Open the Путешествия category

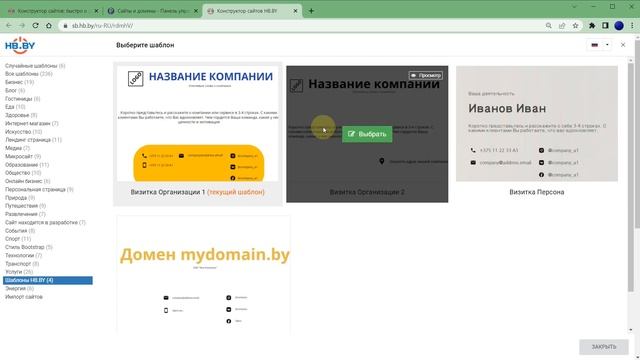25,206
